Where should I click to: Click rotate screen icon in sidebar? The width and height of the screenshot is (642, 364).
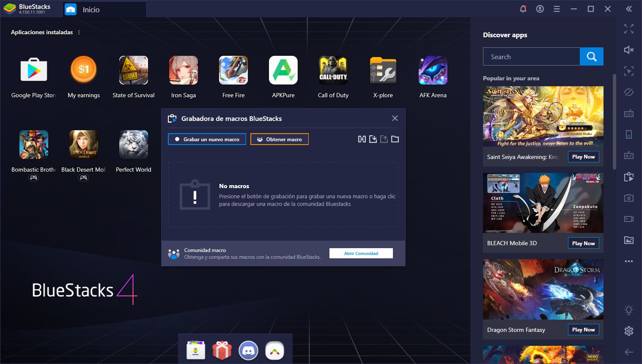[629, 134]
